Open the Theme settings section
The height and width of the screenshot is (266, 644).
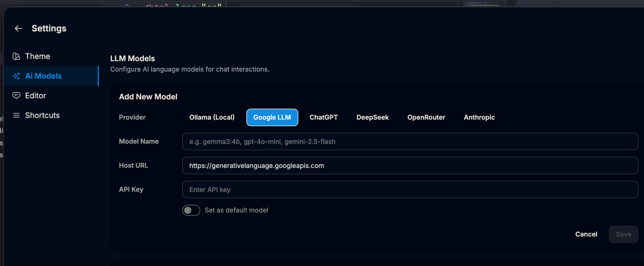click(x=51, y=56)
